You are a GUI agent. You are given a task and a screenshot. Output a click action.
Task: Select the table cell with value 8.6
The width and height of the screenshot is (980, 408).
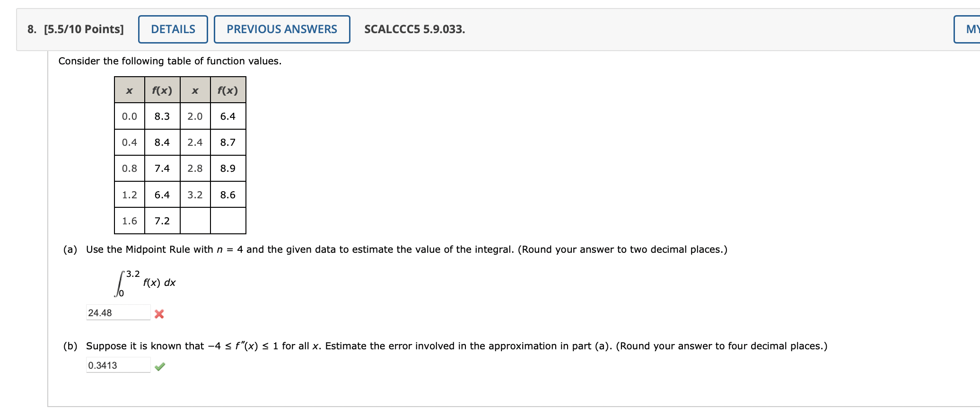click(x=227, y=195)
